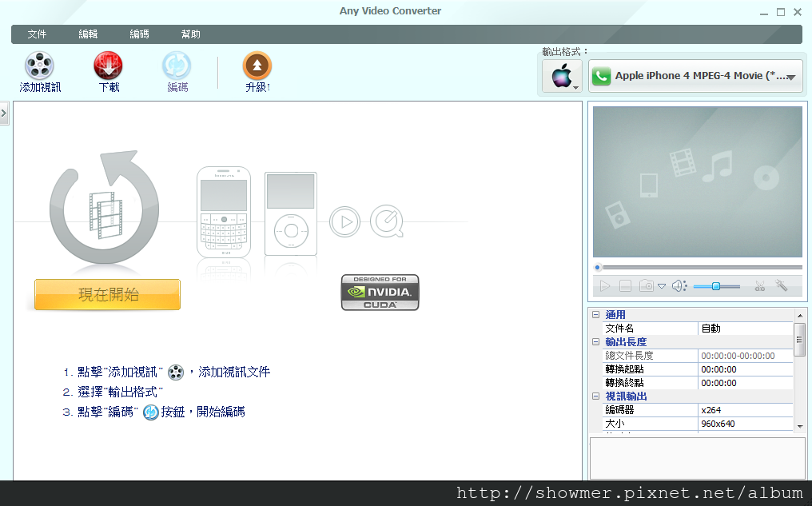This screenshot has height=506, width=812.
Task: Start encoding with the 編碼 toolbar icon
Action: coord(177,66)
